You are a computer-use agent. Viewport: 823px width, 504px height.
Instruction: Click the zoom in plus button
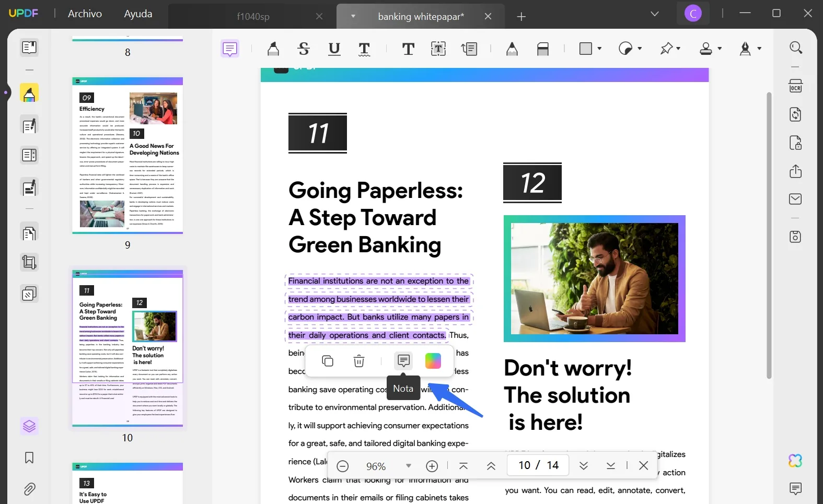pos(432,466)
